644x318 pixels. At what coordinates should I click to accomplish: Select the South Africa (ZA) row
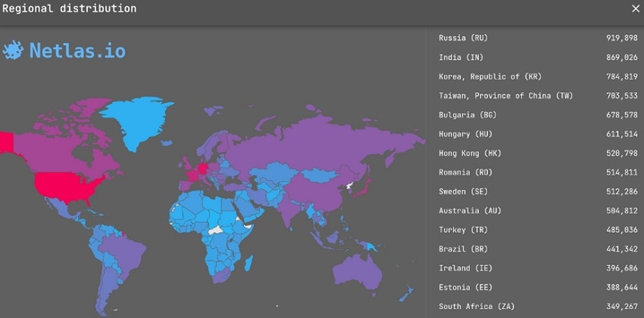[475, 307]
